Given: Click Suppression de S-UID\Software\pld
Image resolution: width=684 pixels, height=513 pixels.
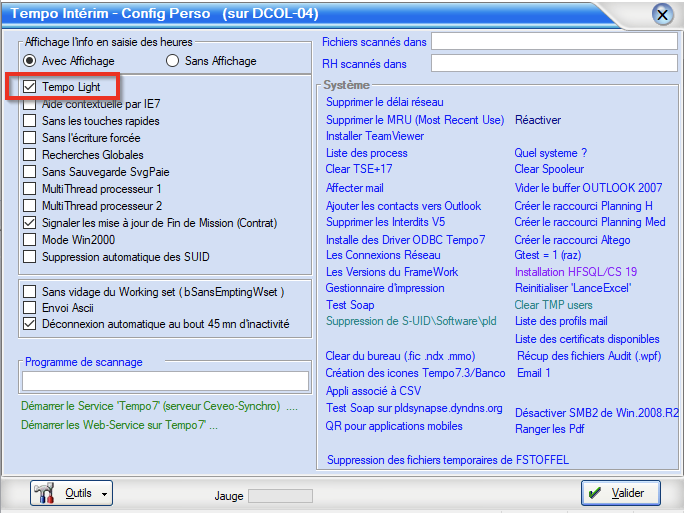Looking at the screenshot, I should (411, 321).
